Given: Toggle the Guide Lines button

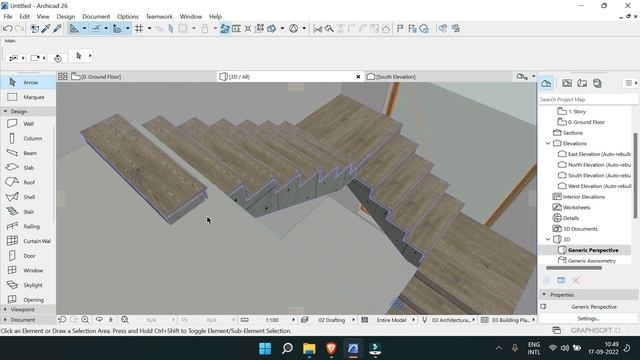Looking at the screenshot, I should [x=74, y=29].
